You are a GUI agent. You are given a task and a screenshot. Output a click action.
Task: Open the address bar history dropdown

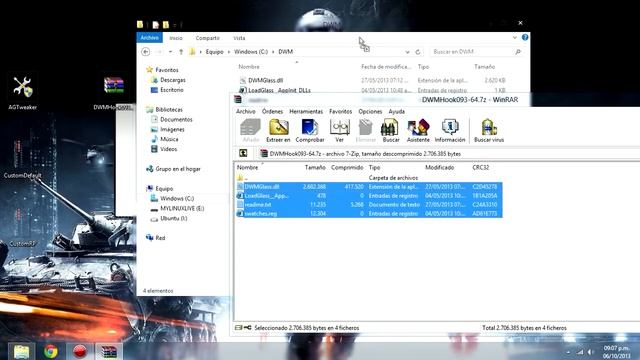click(407, 52)
